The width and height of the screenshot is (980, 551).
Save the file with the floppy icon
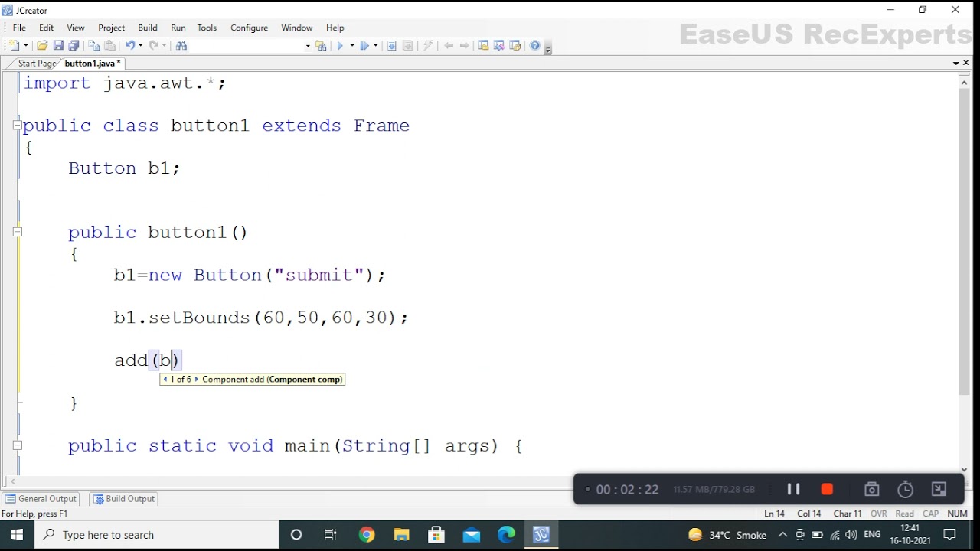58,46
